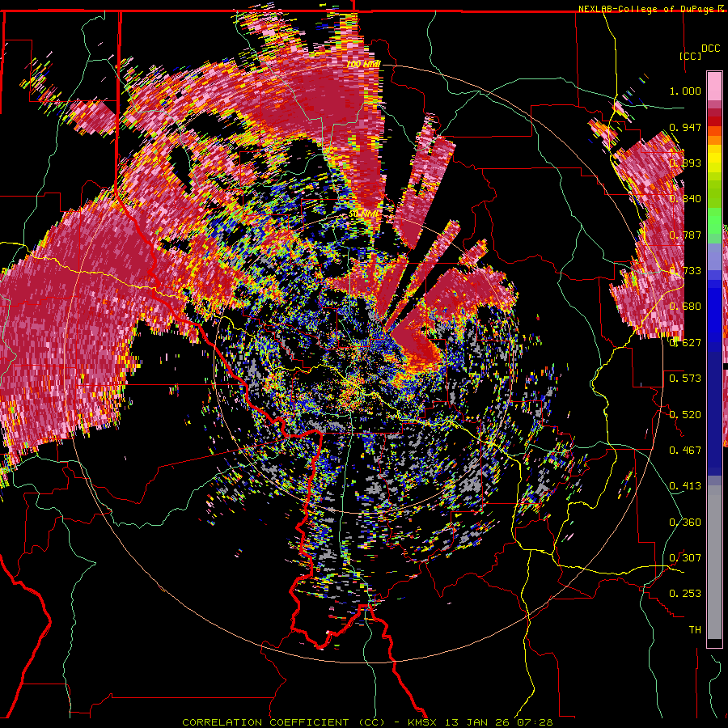
Task: Select the 0.467 legend value
Action: (685, 450)
